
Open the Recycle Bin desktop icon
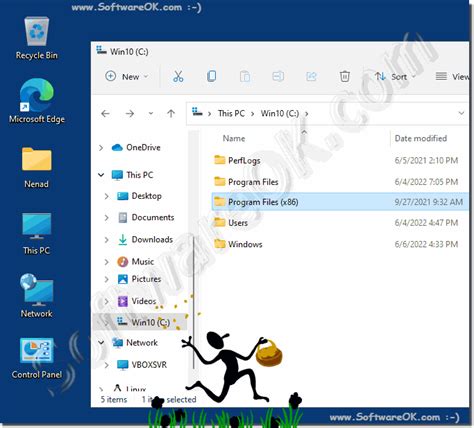tap(37, 38)
